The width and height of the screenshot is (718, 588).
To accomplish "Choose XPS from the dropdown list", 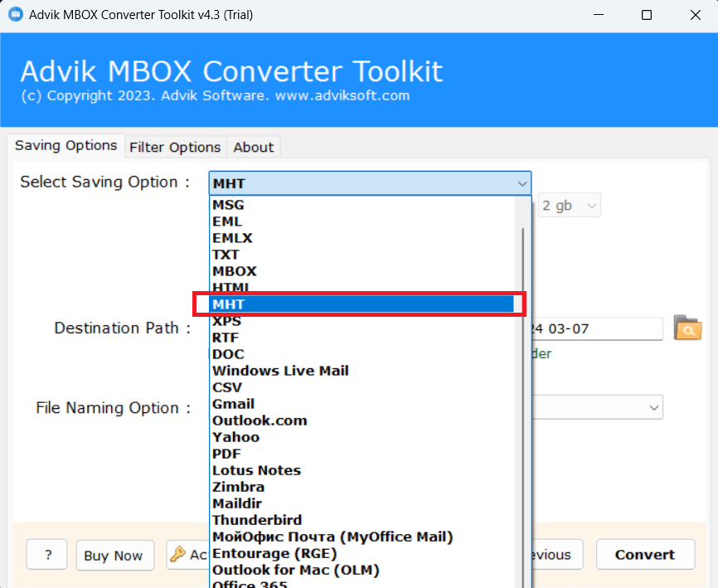I will tap(361, 322).
